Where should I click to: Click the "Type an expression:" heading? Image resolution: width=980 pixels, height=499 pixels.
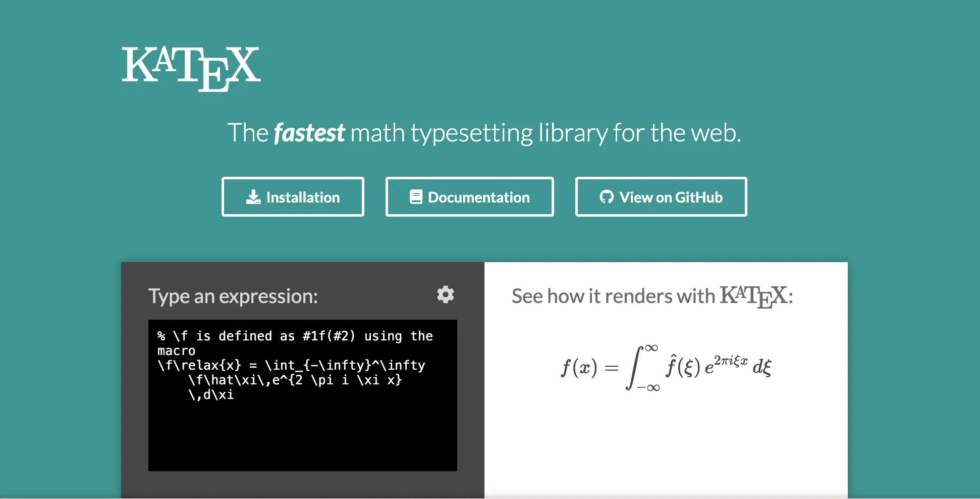pos(233,296)
